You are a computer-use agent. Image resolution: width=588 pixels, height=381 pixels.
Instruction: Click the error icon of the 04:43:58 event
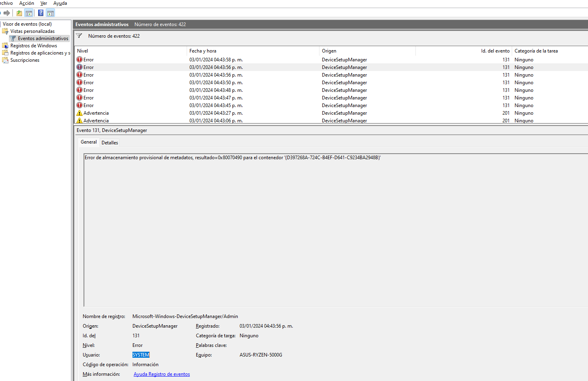[x=79, y=59]
